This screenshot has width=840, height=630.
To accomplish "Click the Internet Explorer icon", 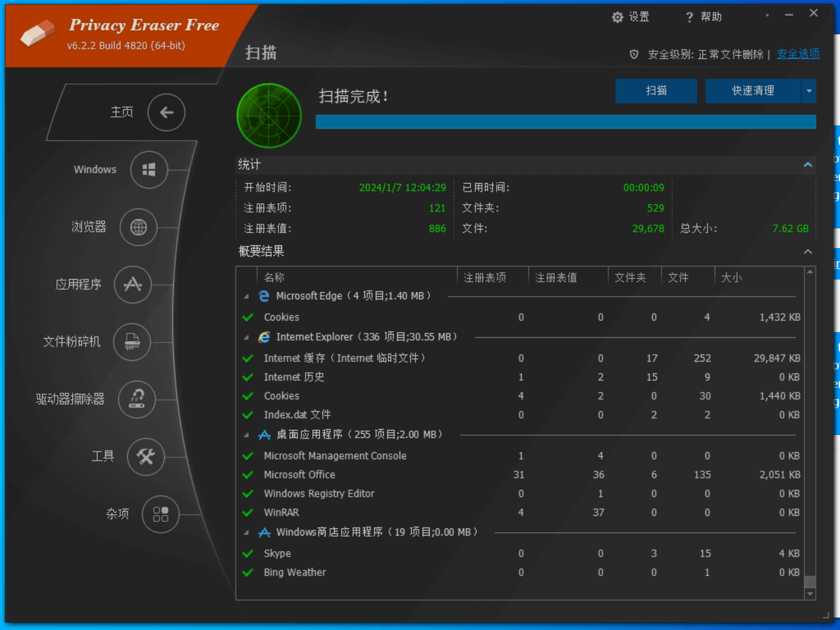I will [264, 337].
